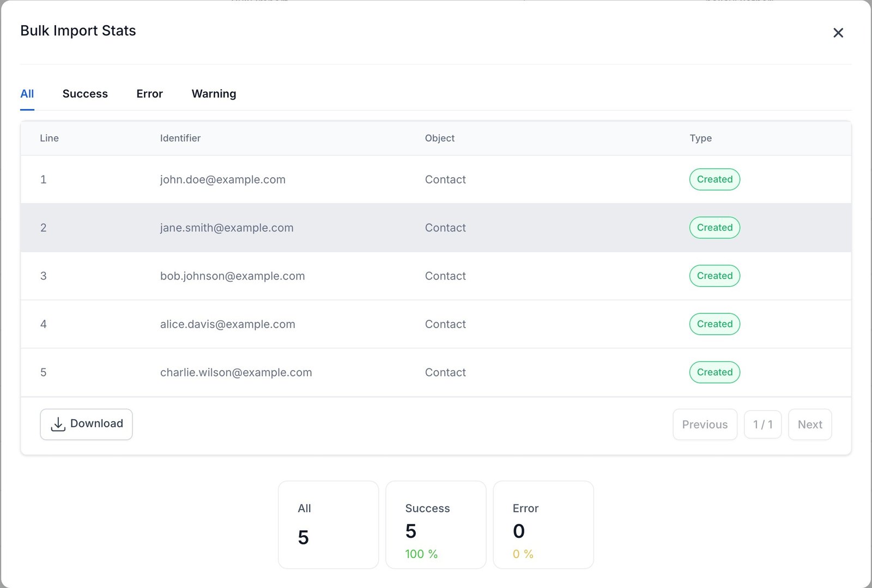The image size is (872, 588).
Task: Click bob.johnson@example.com identifier
Action: (232, 276)
